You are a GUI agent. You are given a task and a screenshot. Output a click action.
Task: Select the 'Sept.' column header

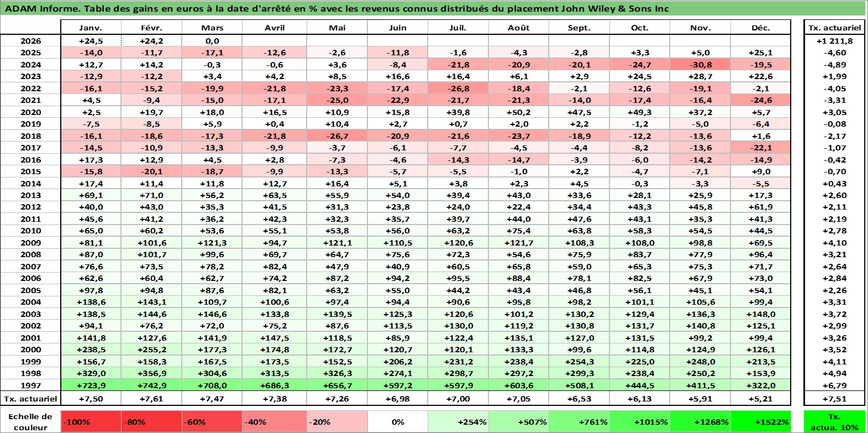point(579,28)
